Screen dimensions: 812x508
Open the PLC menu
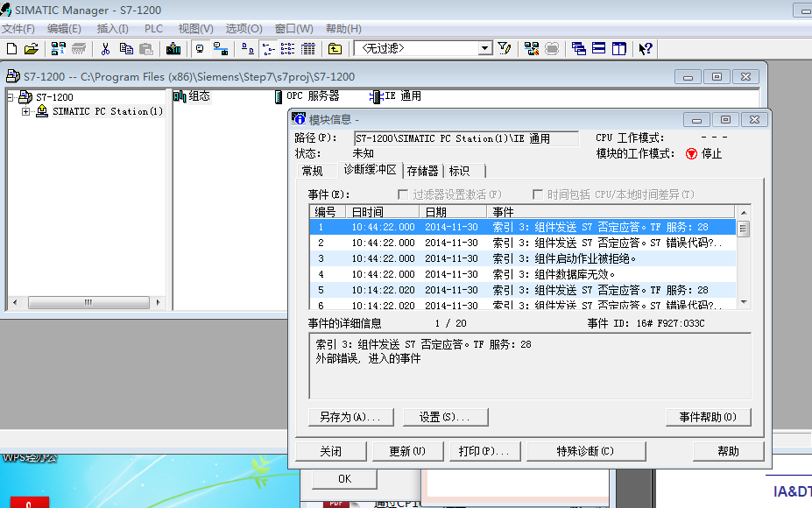(x=154, y=29)
